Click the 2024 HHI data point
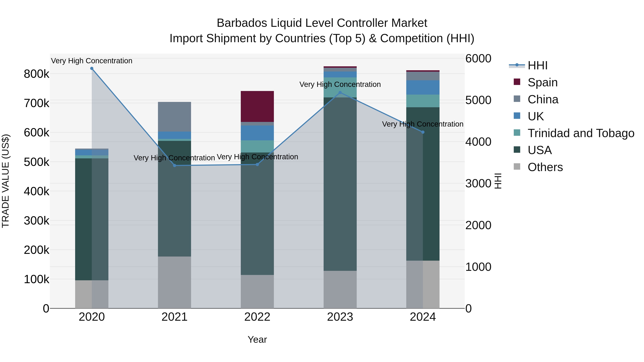 tap(423, 132)
